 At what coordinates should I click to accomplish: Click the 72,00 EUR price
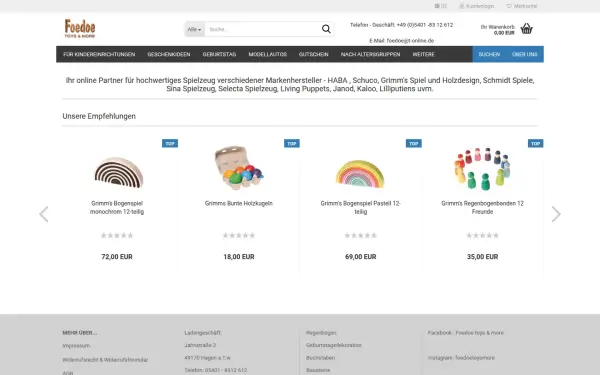tap(117, 257)
